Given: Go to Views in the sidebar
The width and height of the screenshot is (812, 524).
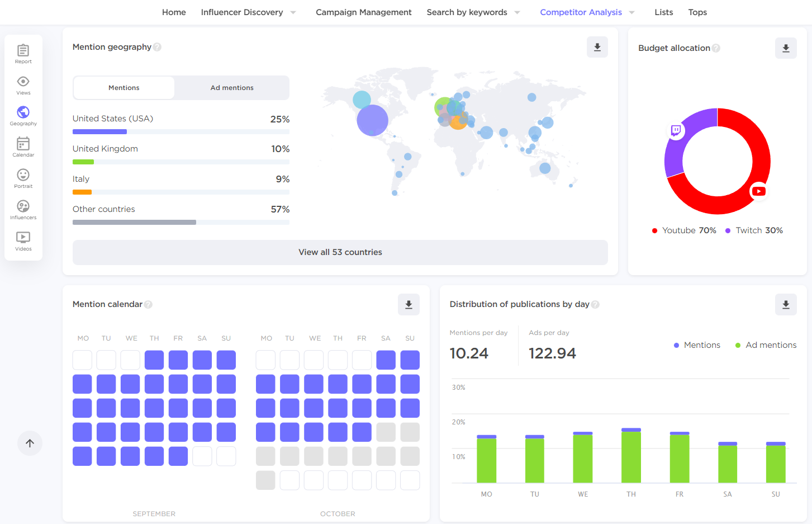Looking at the screenshot, I should (23, 85).
